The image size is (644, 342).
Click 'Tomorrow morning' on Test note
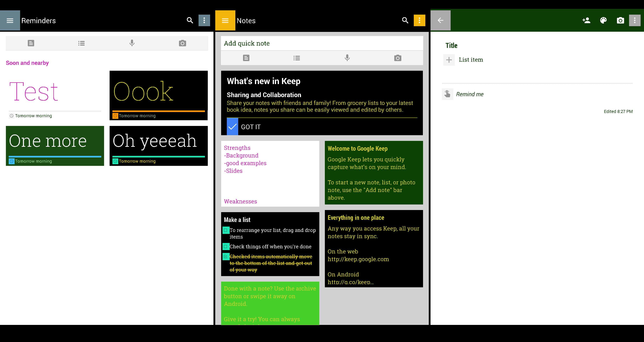point(33,116)
